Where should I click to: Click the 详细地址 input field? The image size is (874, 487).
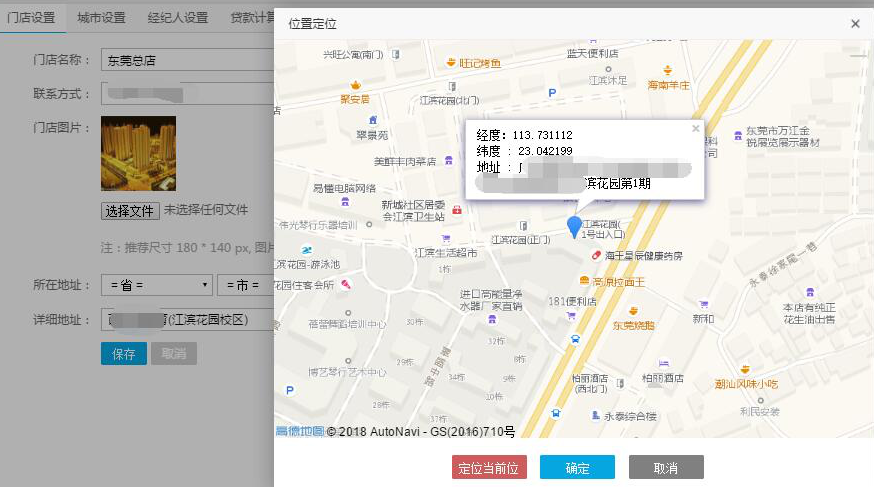pyautogui.click(x=187, y=319)
